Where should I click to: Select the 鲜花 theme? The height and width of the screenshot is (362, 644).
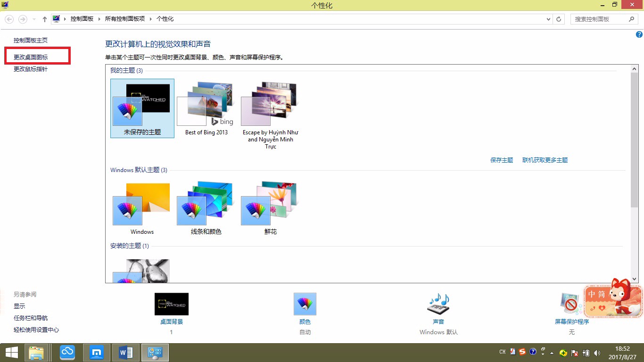[271, 207]
